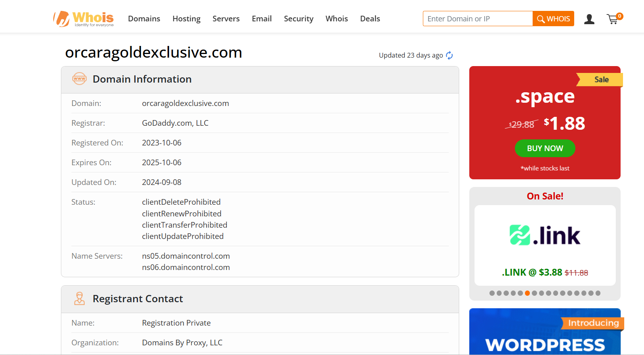Click status clientDeleteProhibited
The width and height of the screenshot is (644, 355).
coord(181,202)
